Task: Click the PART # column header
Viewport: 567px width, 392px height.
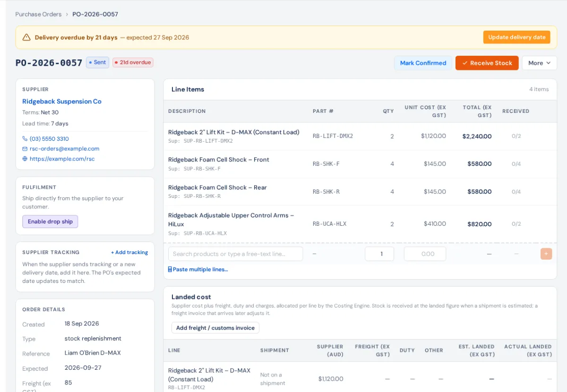Action: tap(323, 111)
